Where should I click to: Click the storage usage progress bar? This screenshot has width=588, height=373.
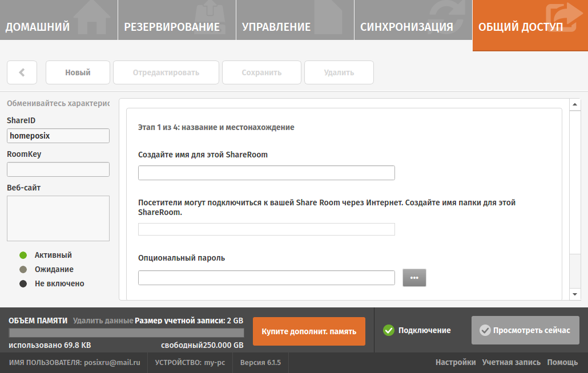pos(126,333)
